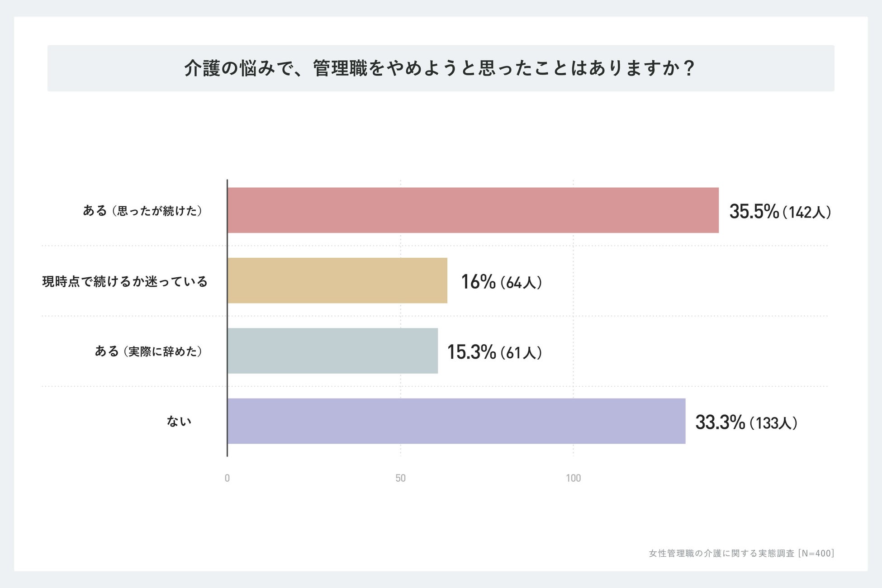This screenshot has width=882, height=588.
Task: Click the ある（実際に辞めた） category label
Action: point(148,351)
